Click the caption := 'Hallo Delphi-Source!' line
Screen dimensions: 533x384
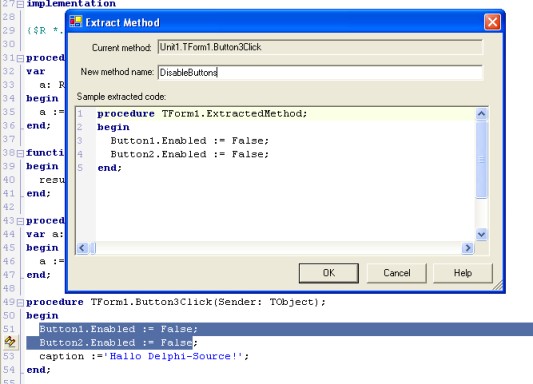pos(144,356)
